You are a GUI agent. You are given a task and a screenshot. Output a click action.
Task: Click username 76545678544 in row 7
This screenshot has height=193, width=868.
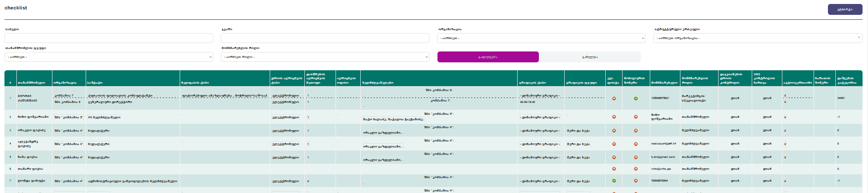(659, 181)
